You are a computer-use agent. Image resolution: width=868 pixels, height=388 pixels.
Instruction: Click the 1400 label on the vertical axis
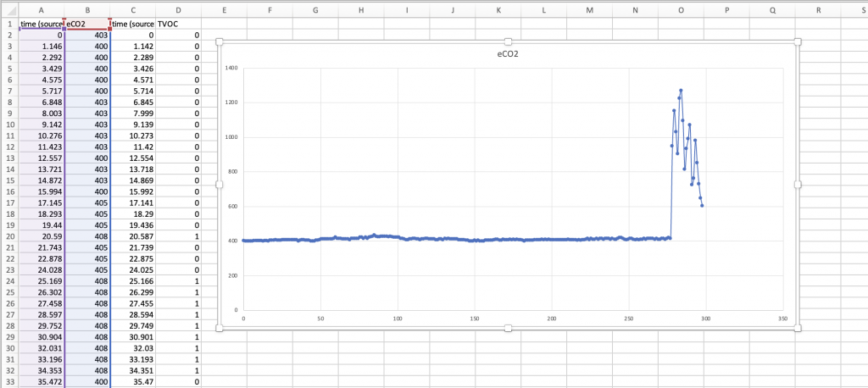click(231, 67)
